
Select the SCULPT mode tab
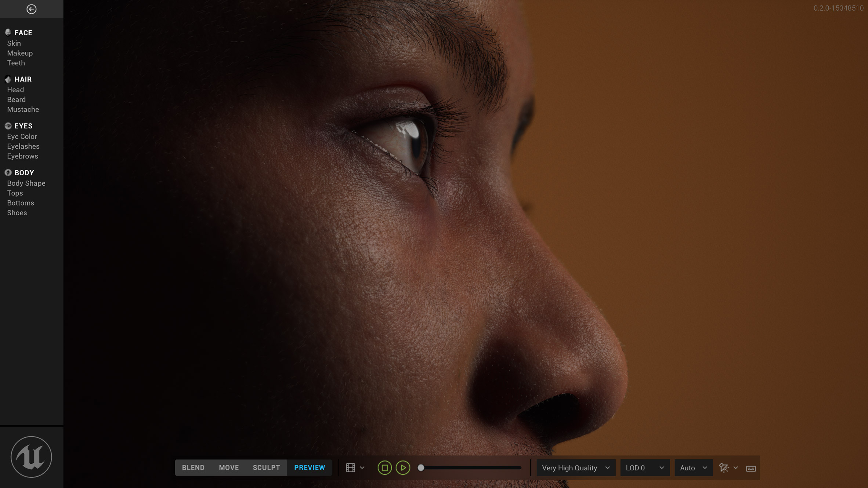(x=266, y=467)
